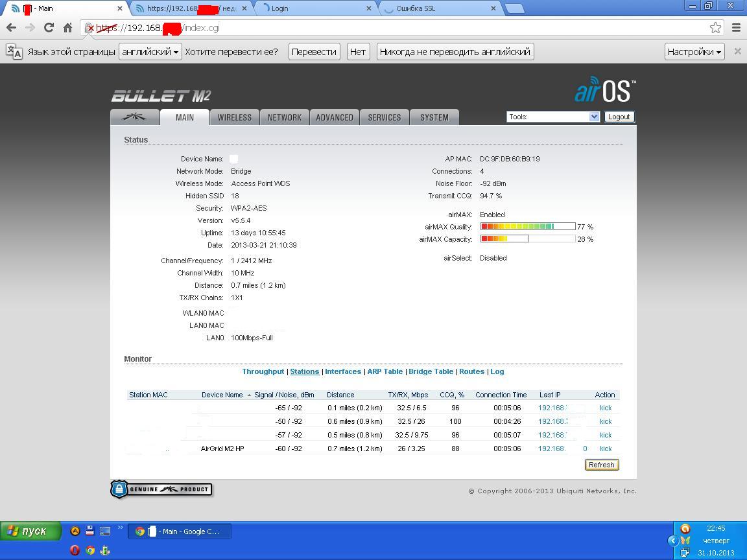This screenshot has height=560, width=747.
Task: Bookmark page with star icon
Action: [x=715, y=27]
